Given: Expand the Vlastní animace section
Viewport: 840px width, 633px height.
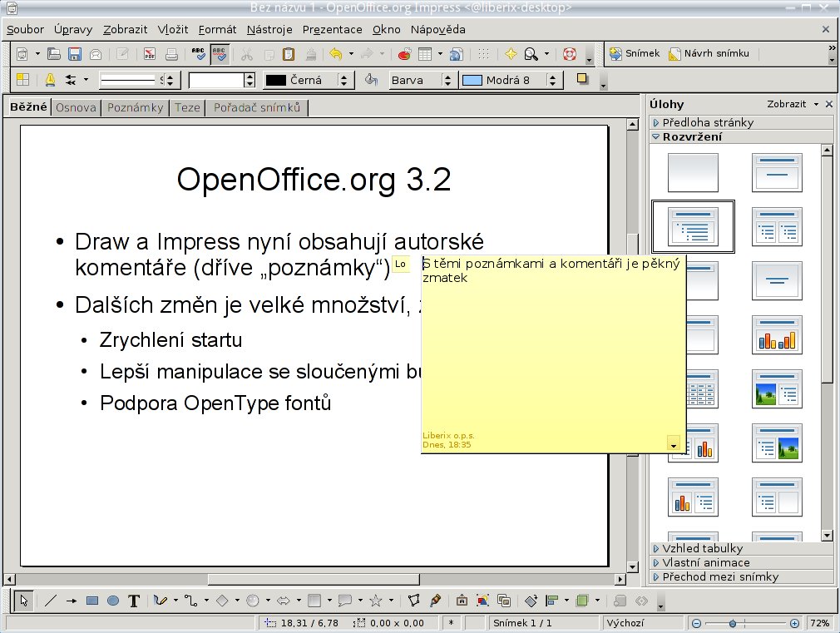Looking at the screenshot, I should click(741, 563).
